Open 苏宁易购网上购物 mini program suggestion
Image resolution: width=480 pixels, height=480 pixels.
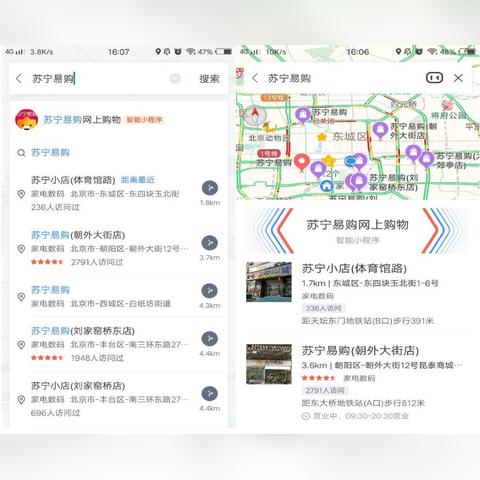click(119, 119)
